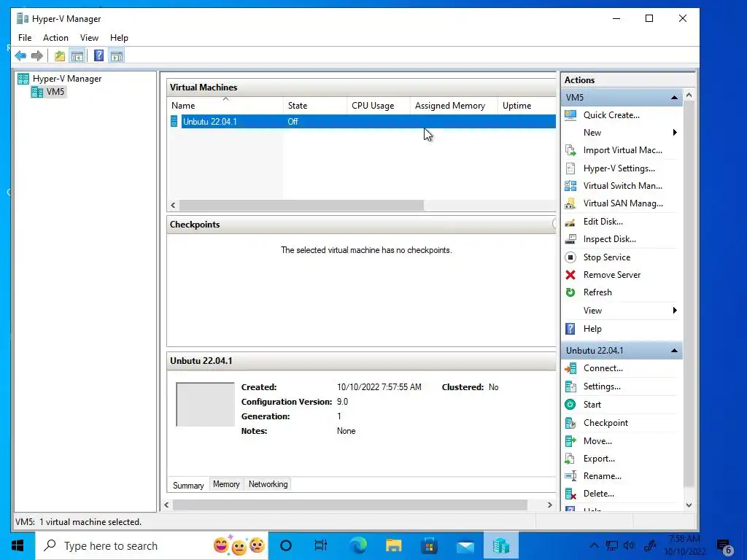Click Connect... action link
The width and height of the screenshot is (747, 560).
click(x=603, y=368)
